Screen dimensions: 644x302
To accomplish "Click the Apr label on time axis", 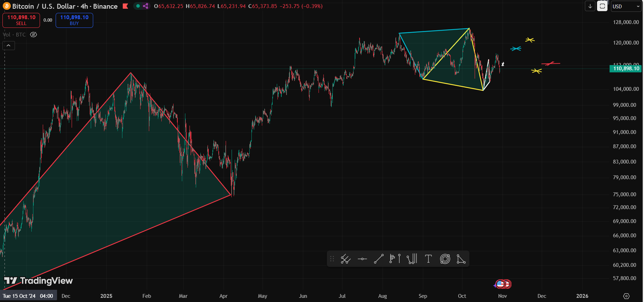I will (x=223, y=296).
